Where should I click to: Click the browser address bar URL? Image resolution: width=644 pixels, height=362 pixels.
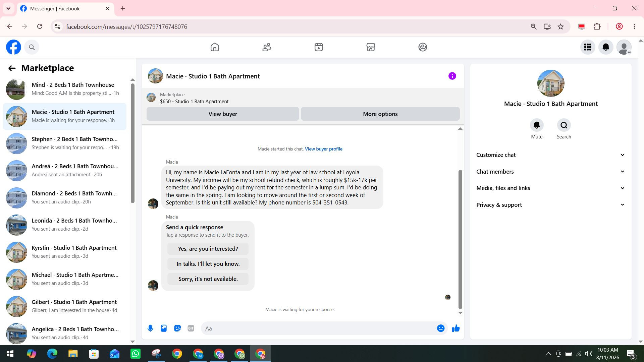126,27
